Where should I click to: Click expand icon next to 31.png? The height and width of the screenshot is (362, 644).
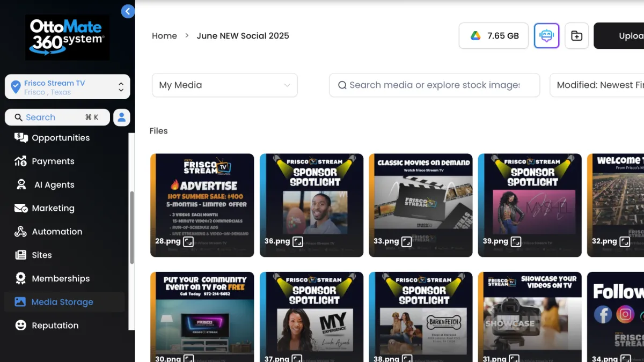pos(514,359)
